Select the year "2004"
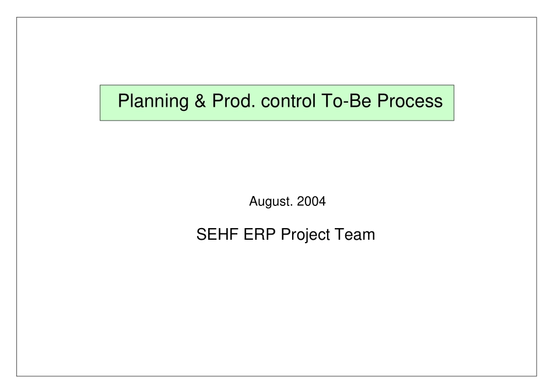This screenshot has width=554, height=392. (x=311, y=202)
